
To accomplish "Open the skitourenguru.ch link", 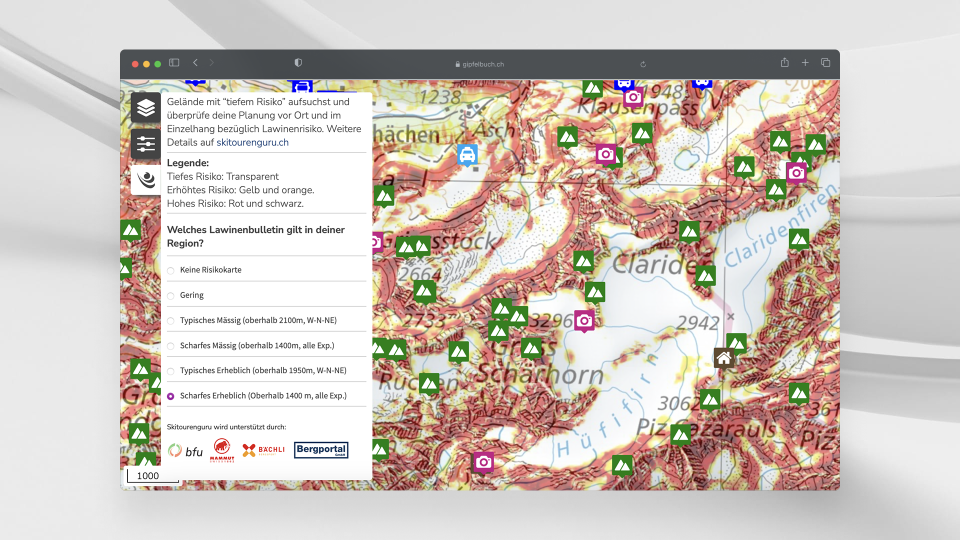I will coord(252,143).
